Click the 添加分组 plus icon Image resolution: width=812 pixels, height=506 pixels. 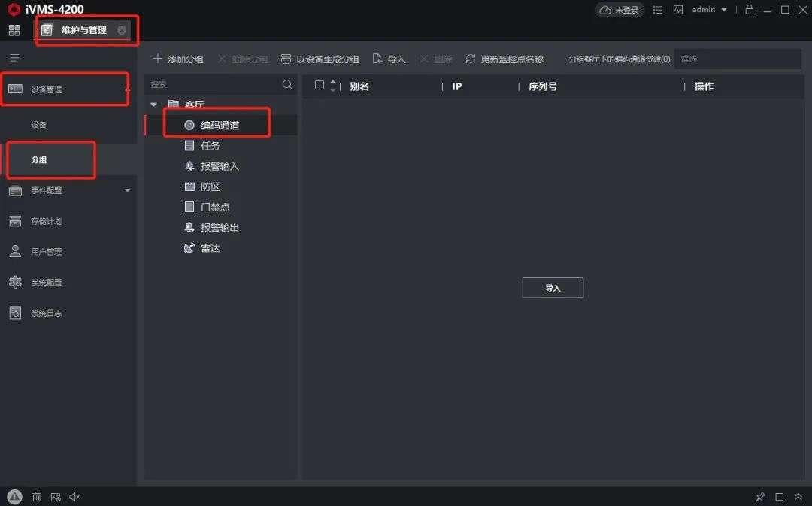pos(158,59)
